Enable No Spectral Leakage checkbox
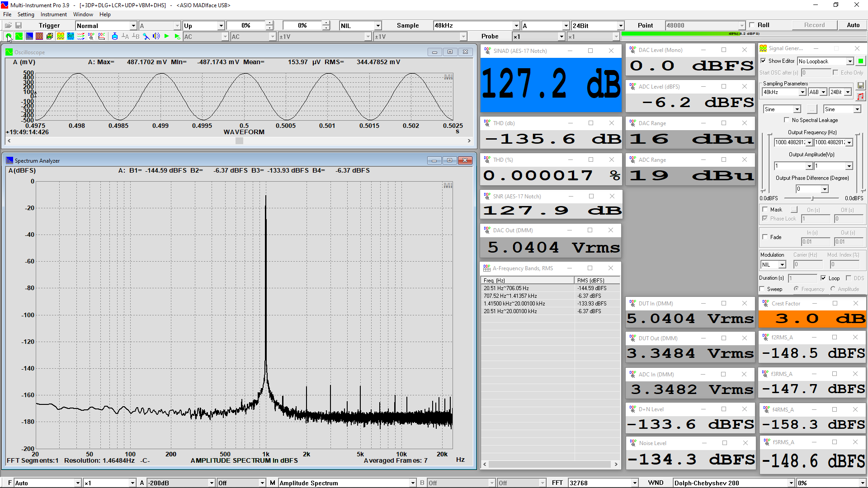868x488 pixels. pos(787,120)
